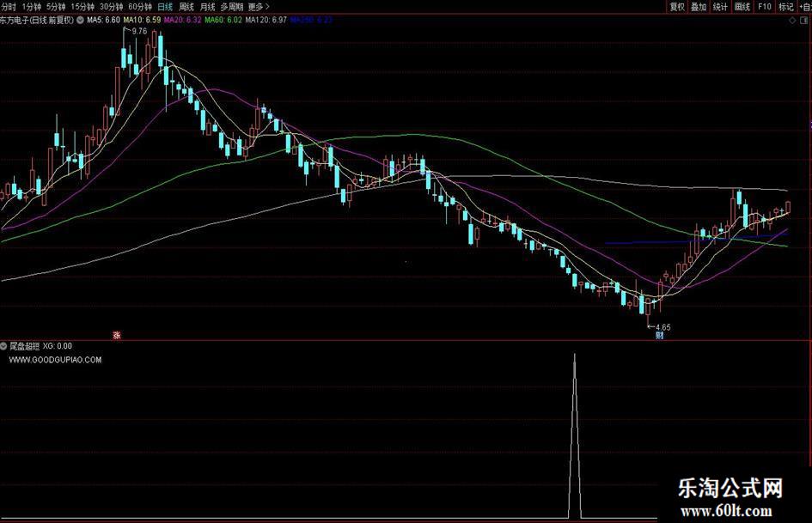Click the MA20: 6.32 label

pos(182,21)
